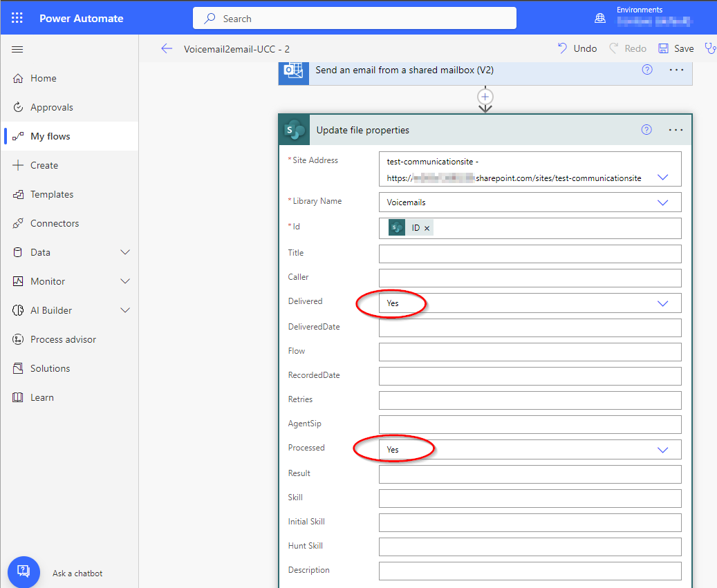Click the Result input field

(x=530, y=475)
